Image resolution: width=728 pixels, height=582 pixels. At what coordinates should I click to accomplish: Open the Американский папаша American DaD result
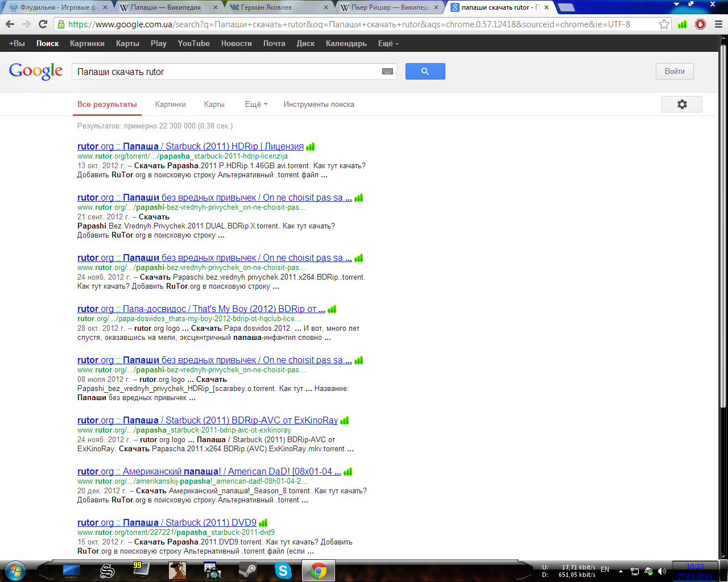click(209, 472)
